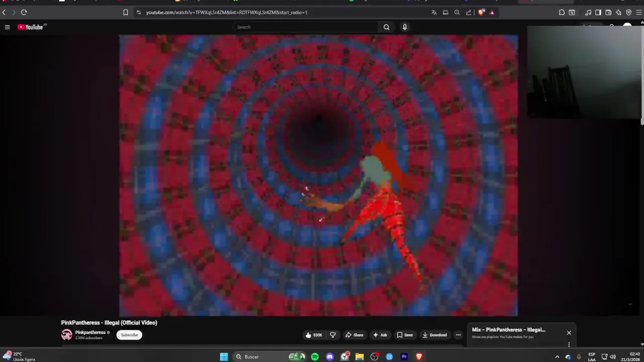Subscribe to Pinkpantheress channel
Image resolution: width=644 pixels, height=362 pixels.
(x=129, y=335)
